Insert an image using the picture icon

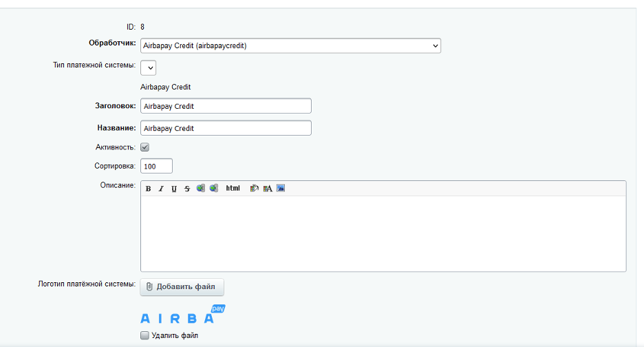[281, 188]
